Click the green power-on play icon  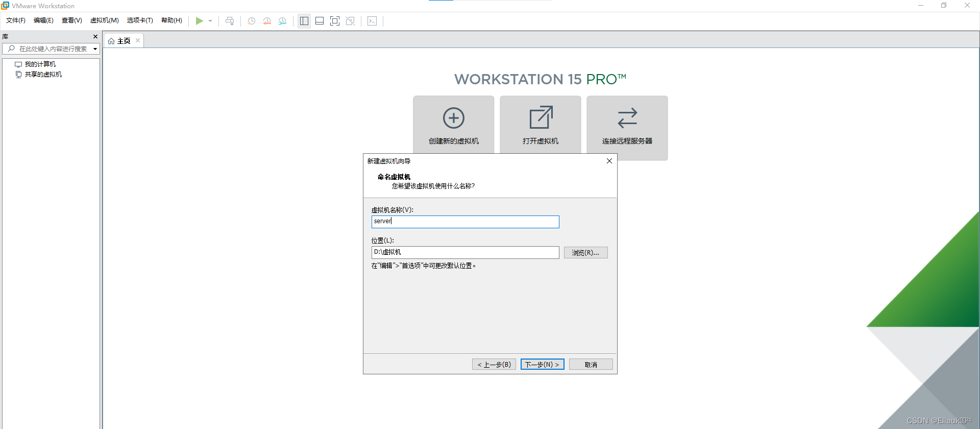point(199,21)
